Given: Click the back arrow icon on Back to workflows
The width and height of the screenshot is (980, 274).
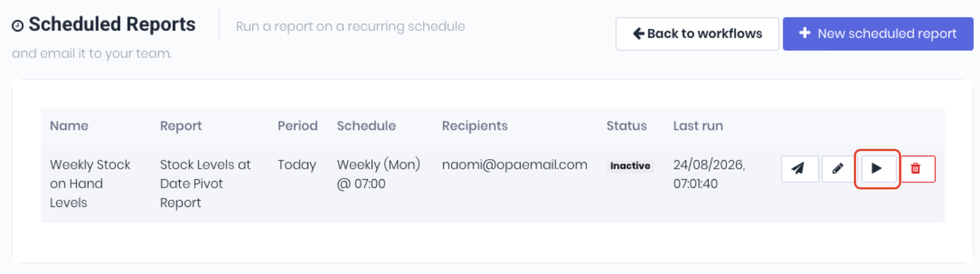Looking at the screenshot, I should tap(638, 33).
